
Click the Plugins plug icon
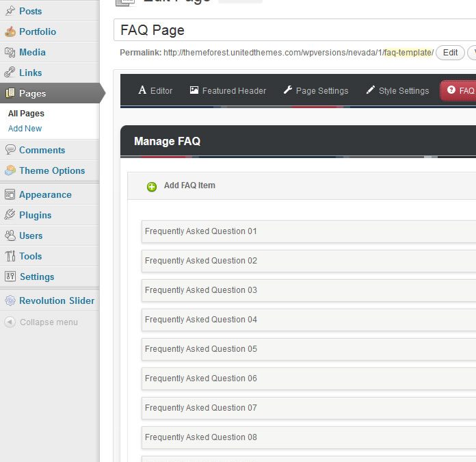(x=10, y=215)
